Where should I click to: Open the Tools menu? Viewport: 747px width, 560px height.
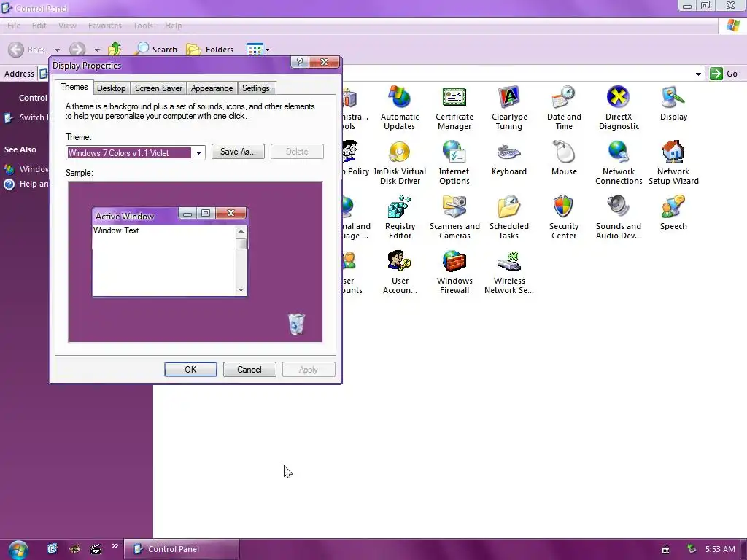[x=143, y=26]
